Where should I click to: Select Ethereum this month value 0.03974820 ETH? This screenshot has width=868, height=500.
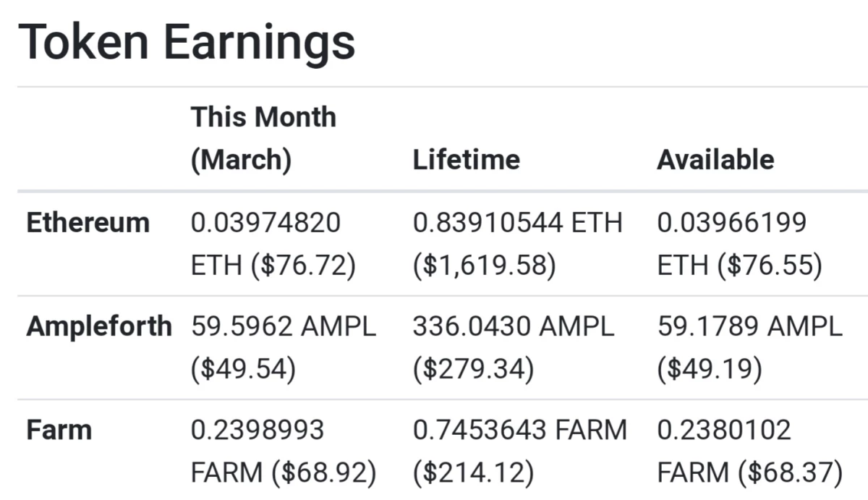pyautogui.click(x=265, y=245)
